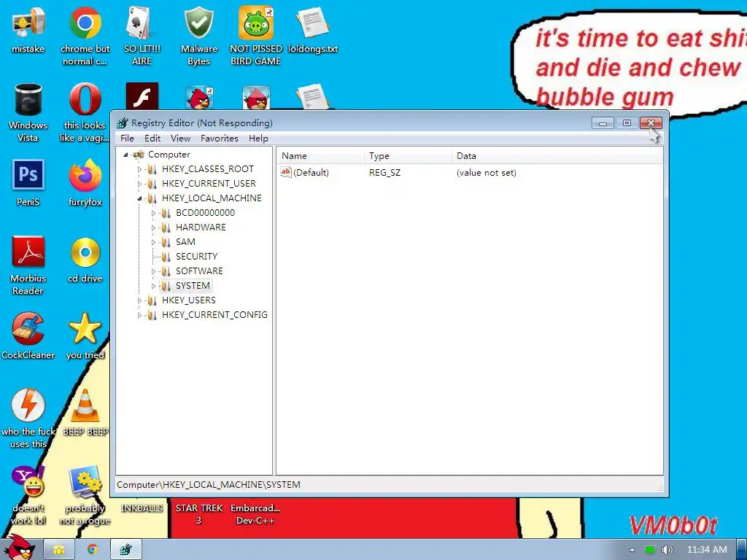Launch the 'furryfox' Firefox icon
The image size is (747, 560).
coord(85,183)
